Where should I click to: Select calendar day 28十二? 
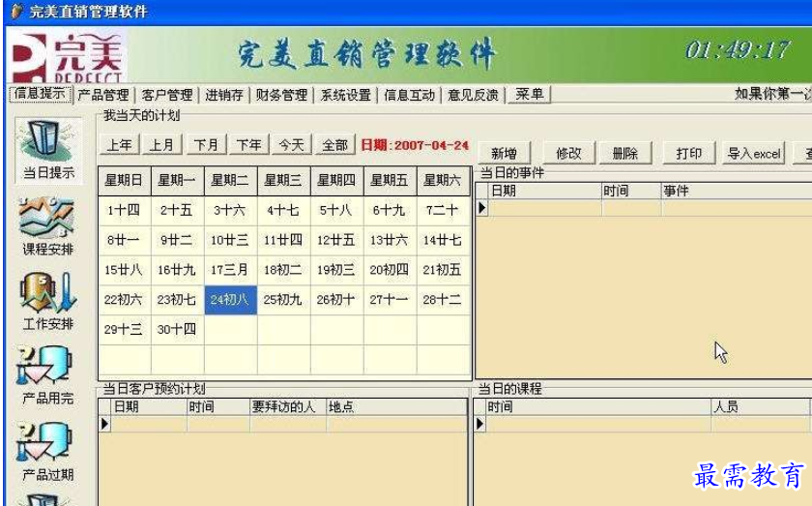pos(443,300)
